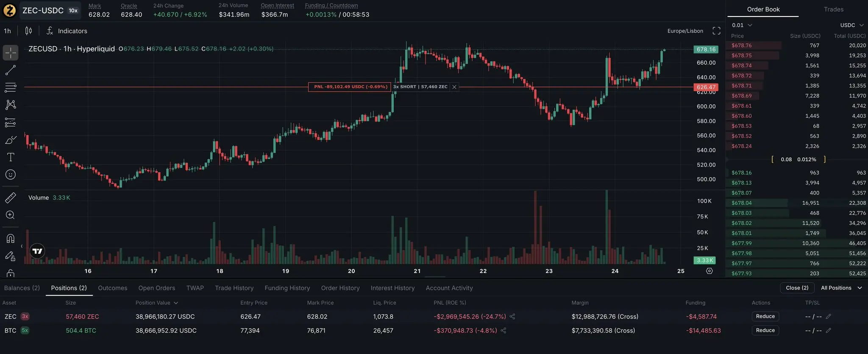Toggle stay in drawing mode pencil-lock

11,256
